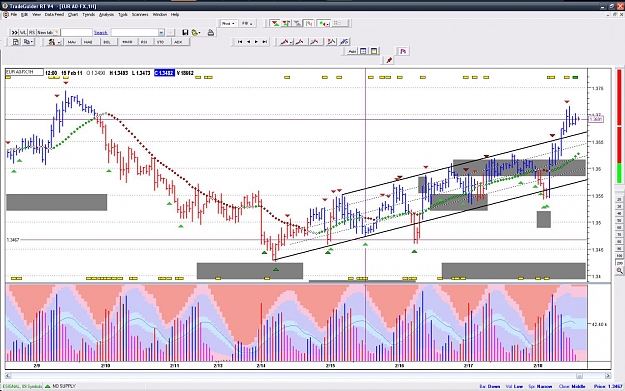Click the signal triangles with bar icon

pos(286,24)
